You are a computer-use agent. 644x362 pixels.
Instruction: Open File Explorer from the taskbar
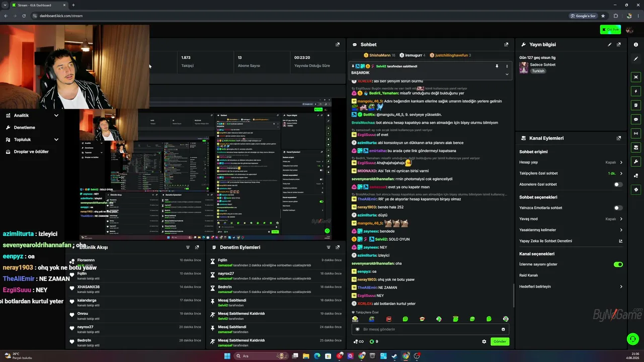(x=306, y=356)
